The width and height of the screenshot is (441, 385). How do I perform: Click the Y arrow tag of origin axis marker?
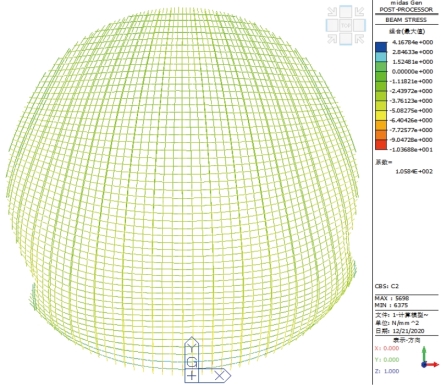[192, 347]
